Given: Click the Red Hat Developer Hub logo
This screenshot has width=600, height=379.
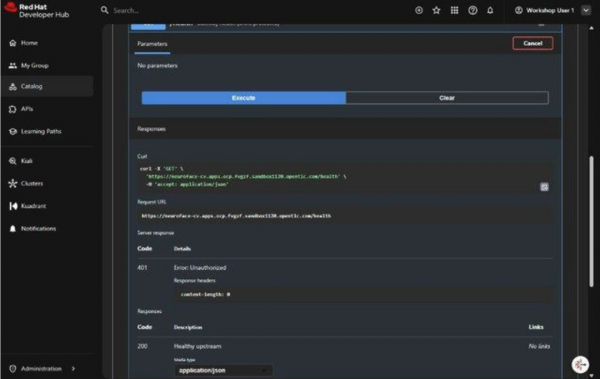Looking at the screenshot, I should click(37, 10).
